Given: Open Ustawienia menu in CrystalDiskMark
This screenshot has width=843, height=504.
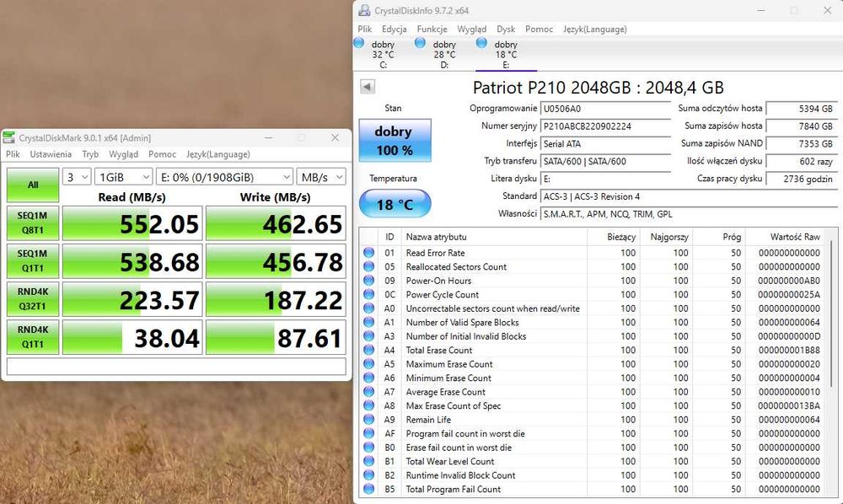Looking at the screenshot, I should 51,154.
